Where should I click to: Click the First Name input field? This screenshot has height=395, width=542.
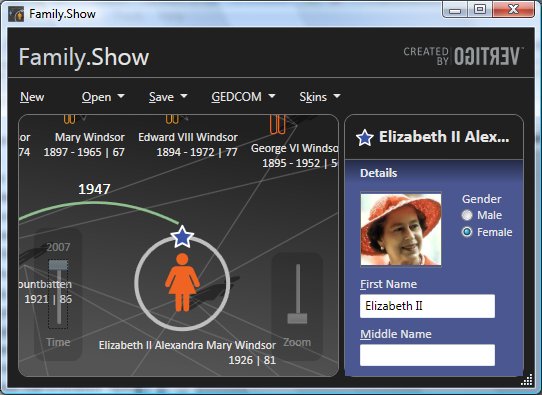point(427,306)
